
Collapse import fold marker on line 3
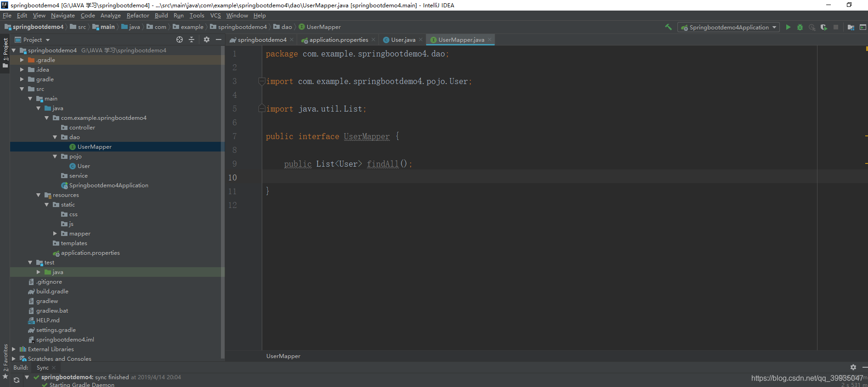coord(262,81)
